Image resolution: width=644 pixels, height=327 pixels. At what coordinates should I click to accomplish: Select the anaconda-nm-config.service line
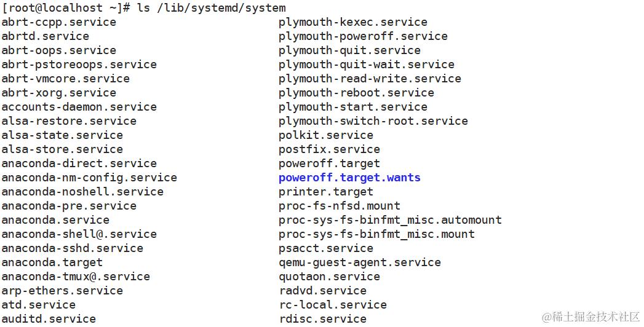click(x=89, y=178)
